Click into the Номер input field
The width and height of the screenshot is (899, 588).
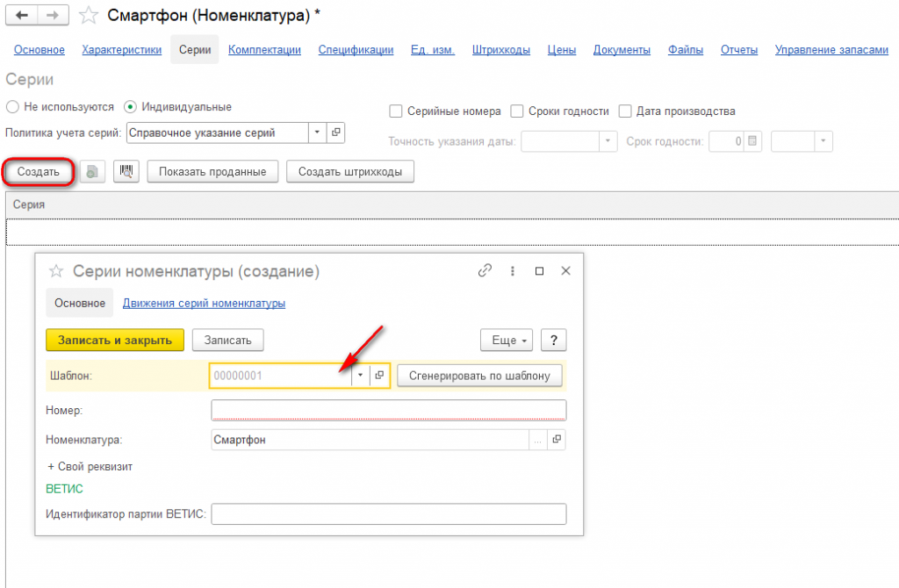(389, 411)
